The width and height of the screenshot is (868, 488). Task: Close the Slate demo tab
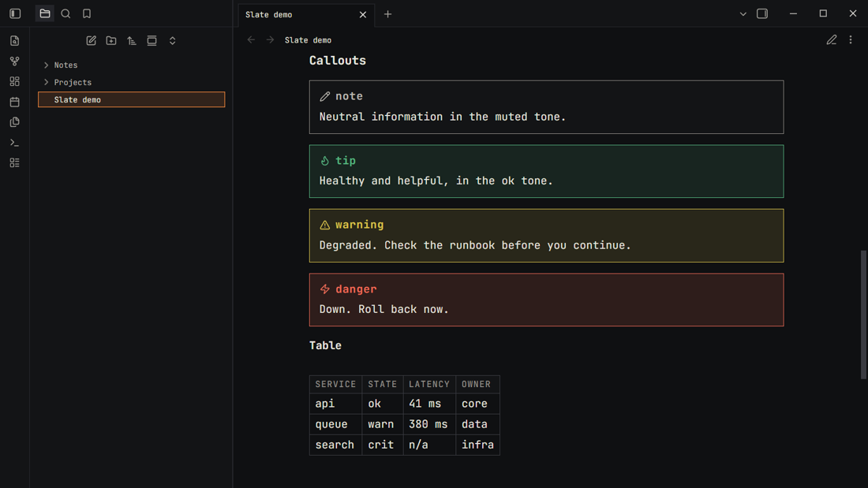[363, 15]
